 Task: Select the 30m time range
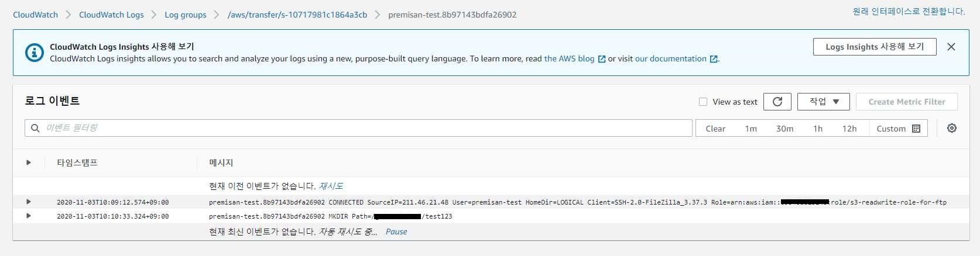click(785, 129)
